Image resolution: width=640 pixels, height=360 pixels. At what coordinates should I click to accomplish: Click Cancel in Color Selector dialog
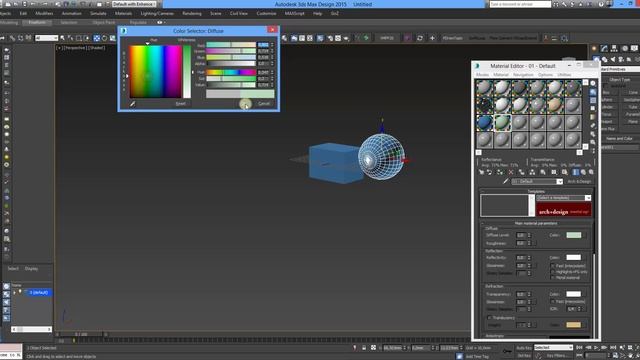tap(264, 104)
